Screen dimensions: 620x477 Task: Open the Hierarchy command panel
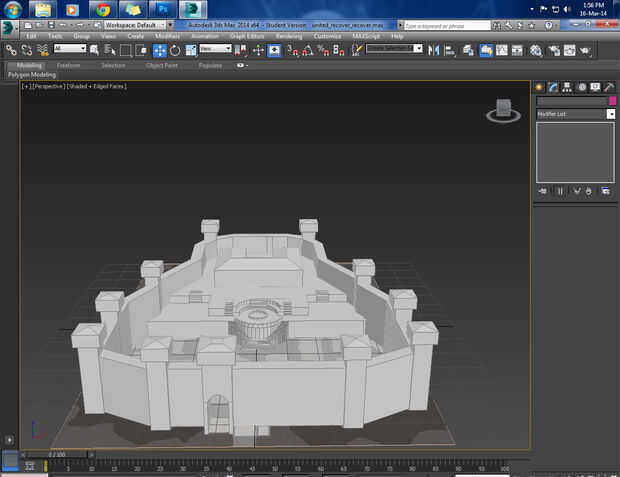click(x=567, y=87)
